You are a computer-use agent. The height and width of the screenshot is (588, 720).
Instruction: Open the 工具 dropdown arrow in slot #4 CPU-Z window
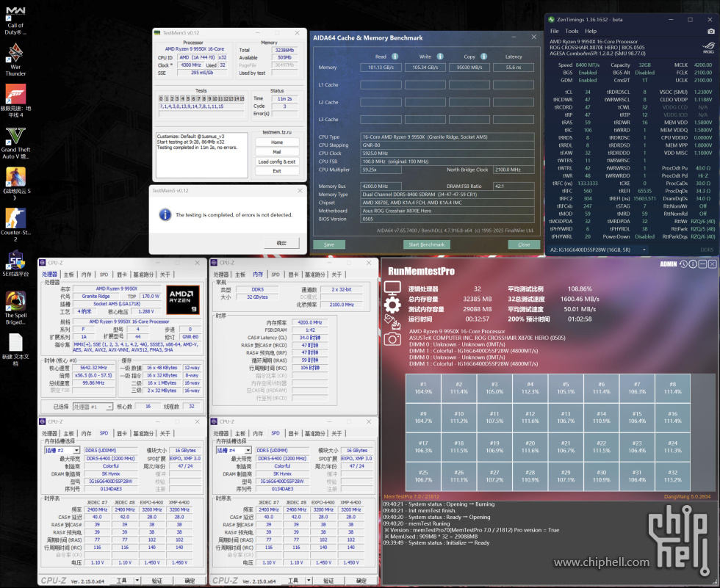click(309, 581)
